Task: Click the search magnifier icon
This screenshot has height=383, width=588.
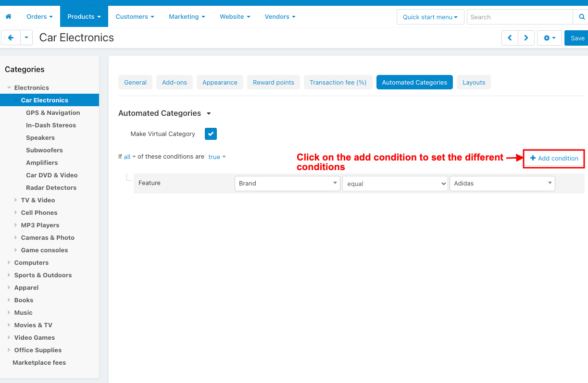Action: point(581,17)
